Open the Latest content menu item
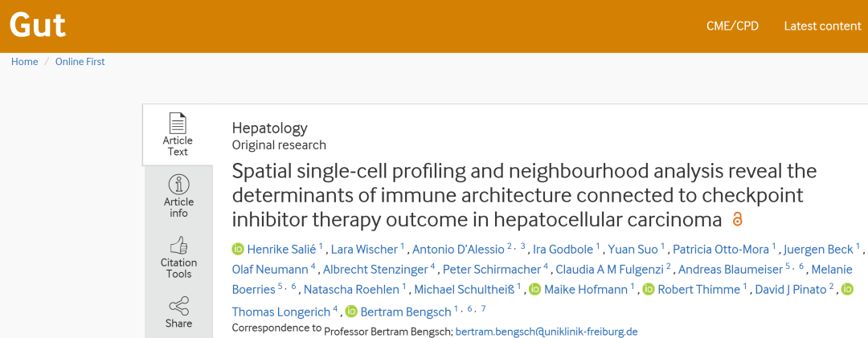The height and width of the screenshot is (338, 868). 822,26
